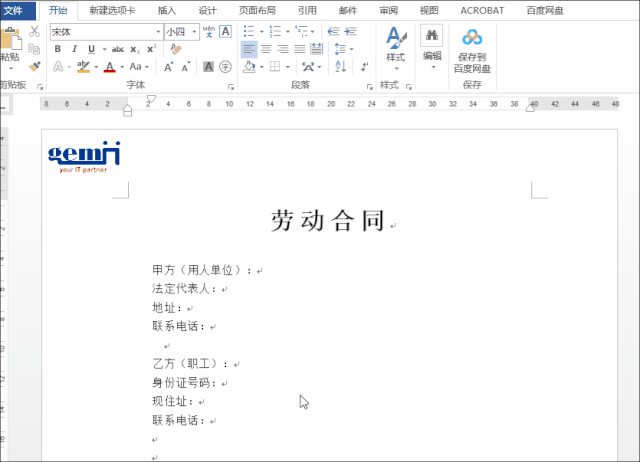
Task: Toggle Superscript formatting
Action: (151, 49)
